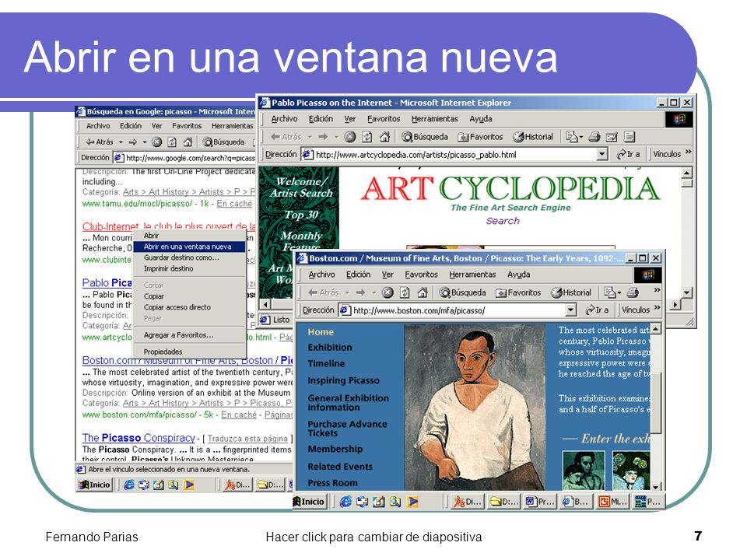Select 'Agregar a Favoritos...' context entry
The height and width of the screenshot is (560, 747).
pyautogui.click(x=188, y=335)
